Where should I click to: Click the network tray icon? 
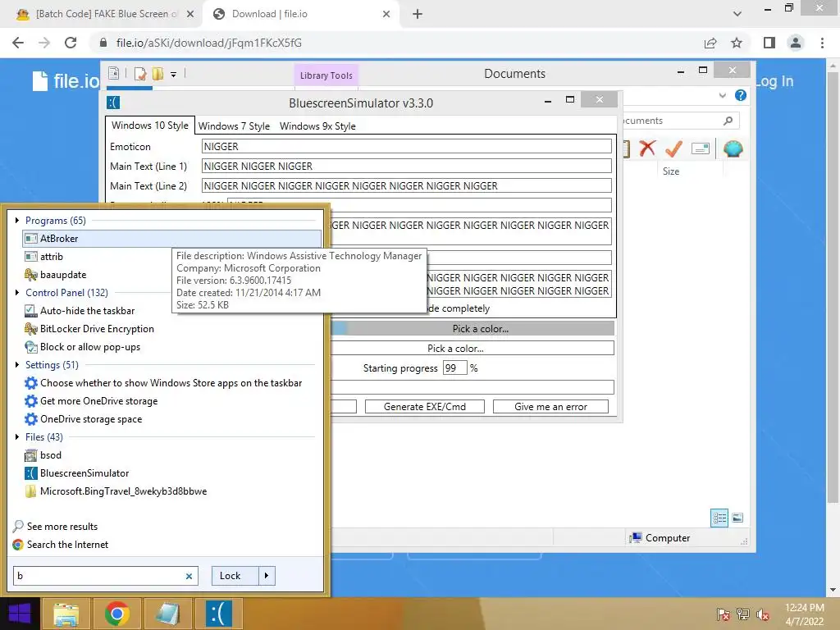pos(743,614)
